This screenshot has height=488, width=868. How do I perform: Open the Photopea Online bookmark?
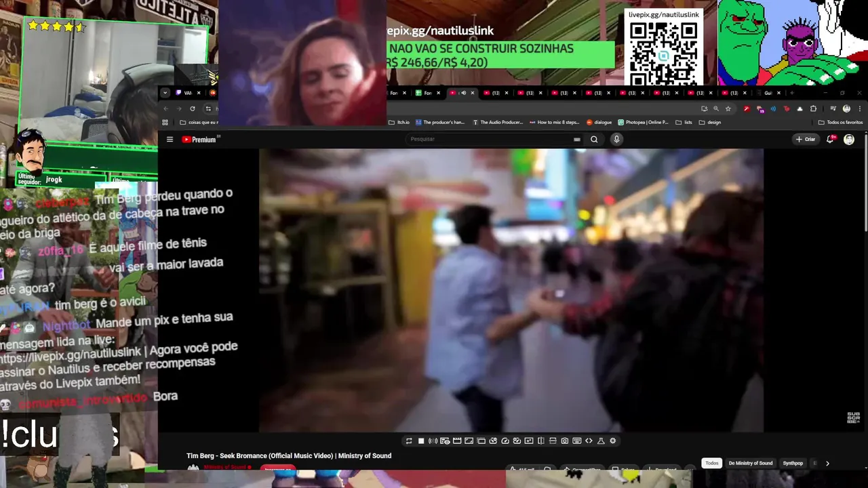click(643, 123)
